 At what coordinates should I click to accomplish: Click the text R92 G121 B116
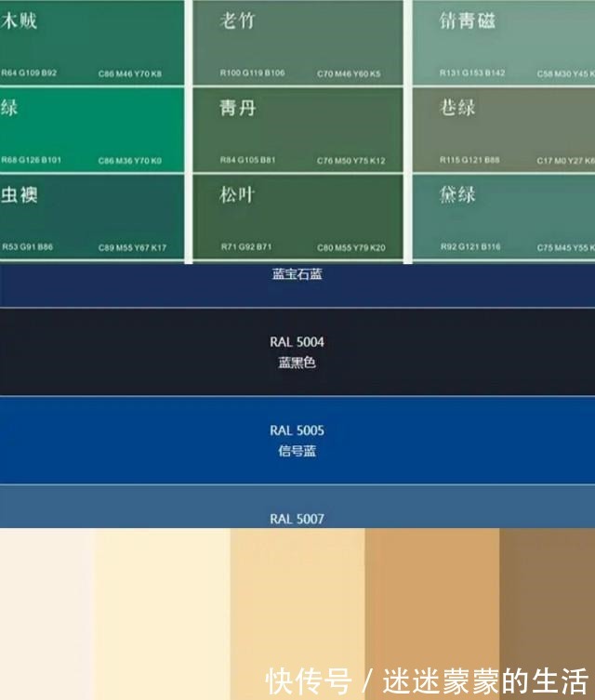[470, 247]
